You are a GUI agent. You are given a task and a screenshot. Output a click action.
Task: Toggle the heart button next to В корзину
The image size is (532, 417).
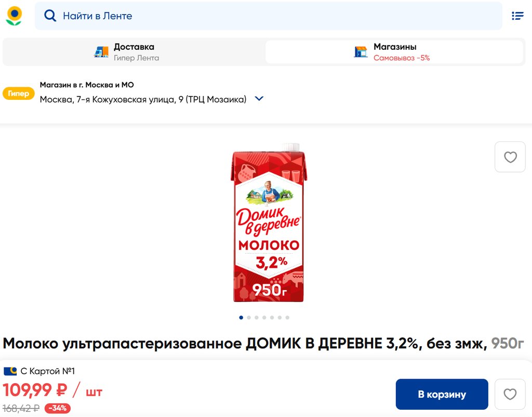click(510, 394)
